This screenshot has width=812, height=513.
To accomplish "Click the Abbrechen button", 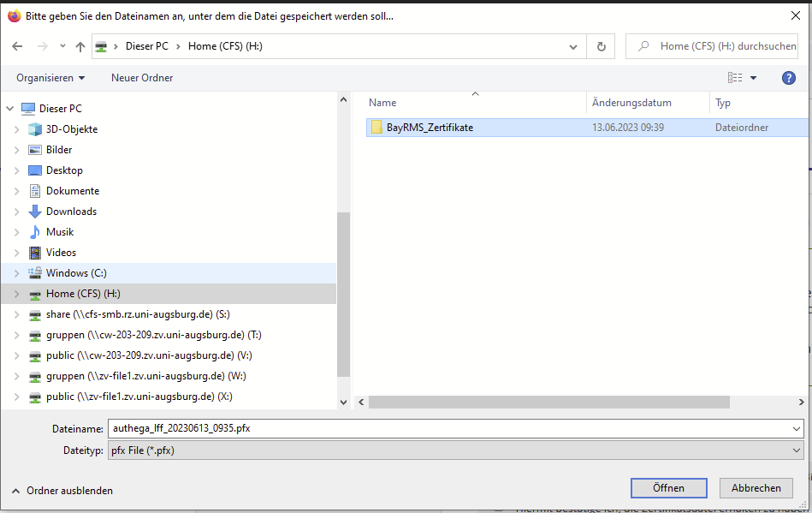I will click(756, 487).
